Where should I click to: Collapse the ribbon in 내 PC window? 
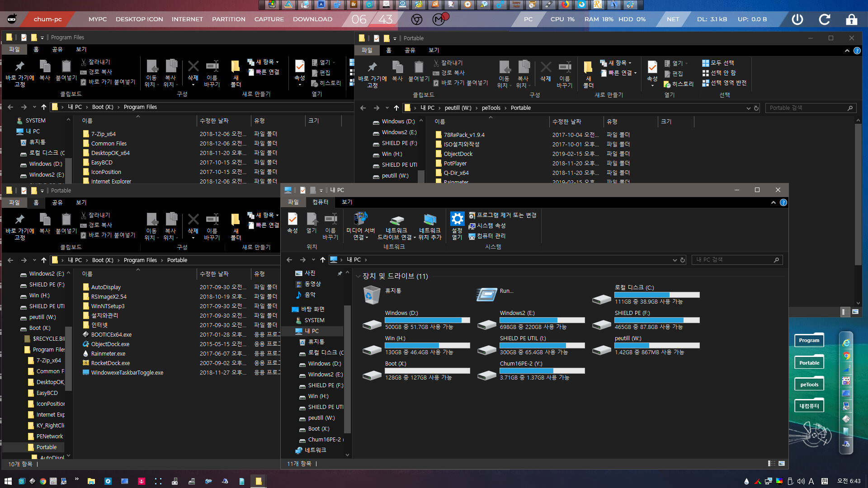click(x=774, y=202)
